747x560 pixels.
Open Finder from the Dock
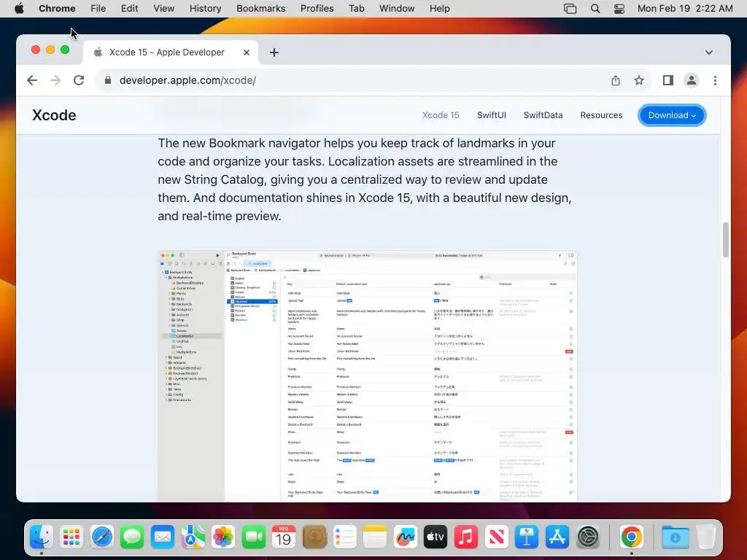tap(42, 537)
